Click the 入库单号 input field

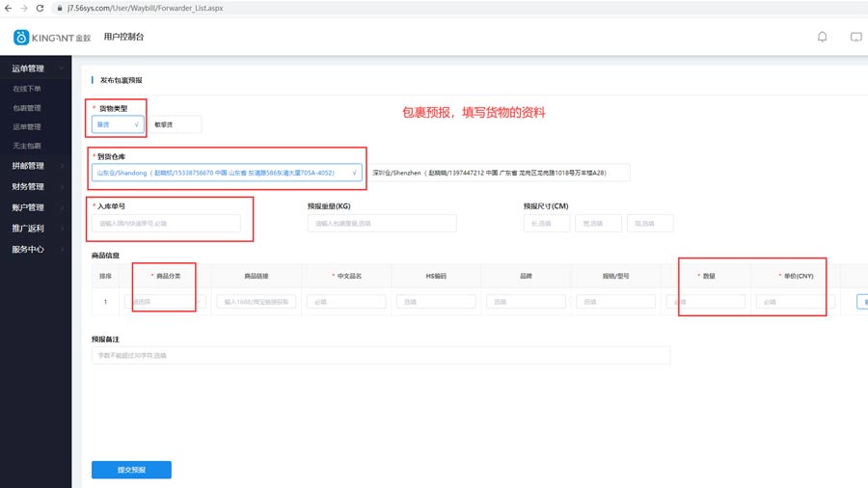click(167, 223)
